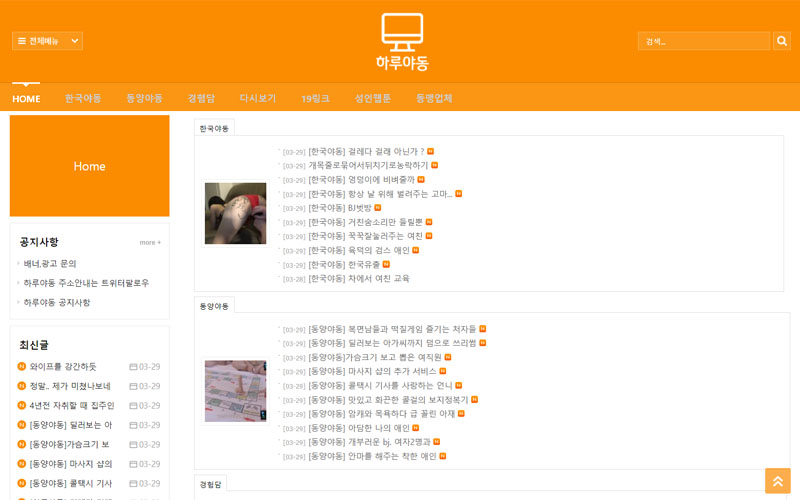Click the new badge beside 안마를 해주는 착한 애인
The image size is (800, 500).
[x=443, y=456]
